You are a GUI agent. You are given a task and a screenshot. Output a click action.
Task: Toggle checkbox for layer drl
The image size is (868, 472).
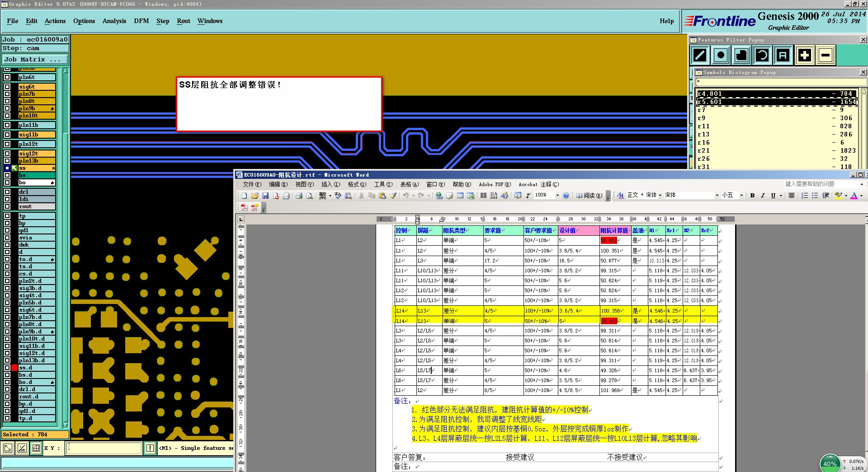pyautogui.click(x=7, y=192)
